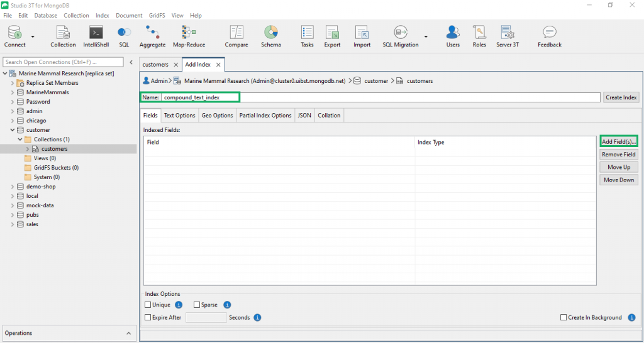The image size is (644, 343).
Task: Click the Move Up button
Action: pos(619,167)
